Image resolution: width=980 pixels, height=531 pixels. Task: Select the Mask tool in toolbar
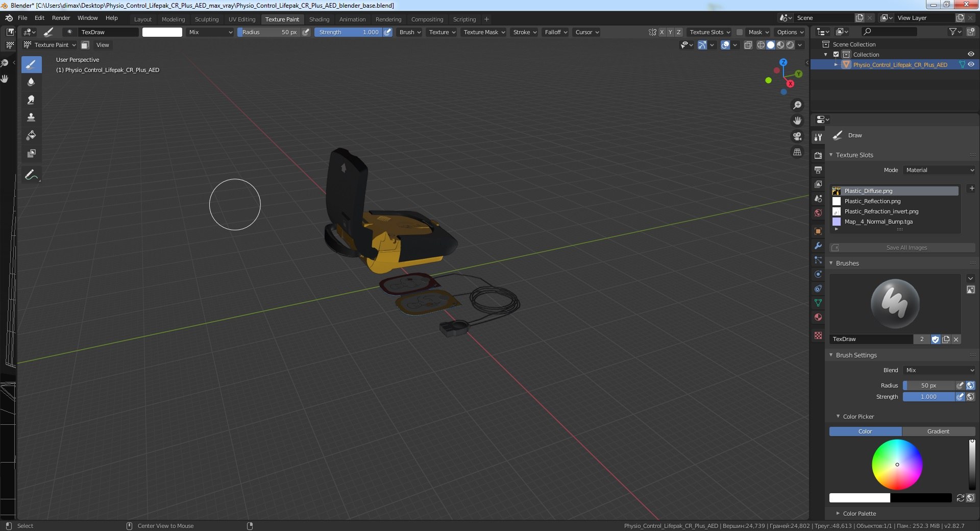click(31, 153)
